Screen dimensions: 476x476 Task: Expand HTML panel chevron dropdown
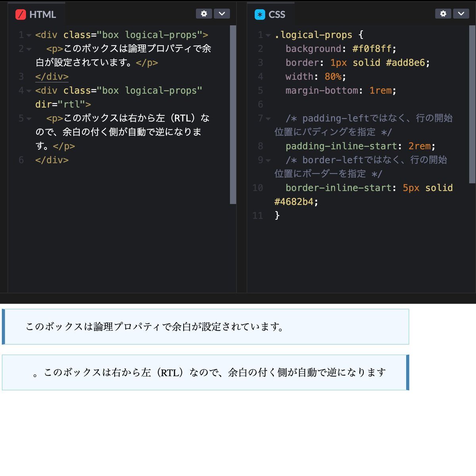(x=222, y=14)
